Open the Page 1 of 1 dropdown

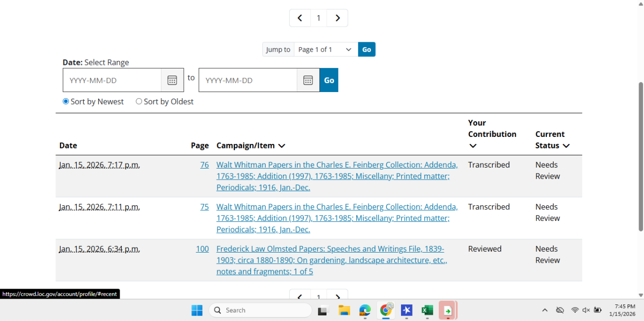[326, 49]
